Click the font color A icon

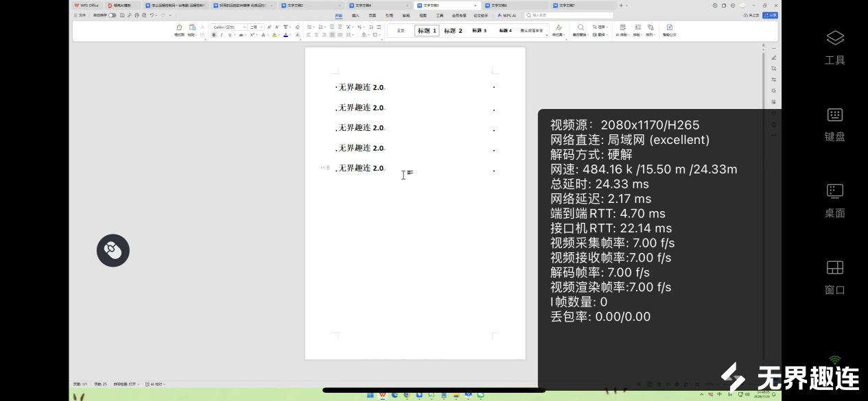click(x=285, y=35)
